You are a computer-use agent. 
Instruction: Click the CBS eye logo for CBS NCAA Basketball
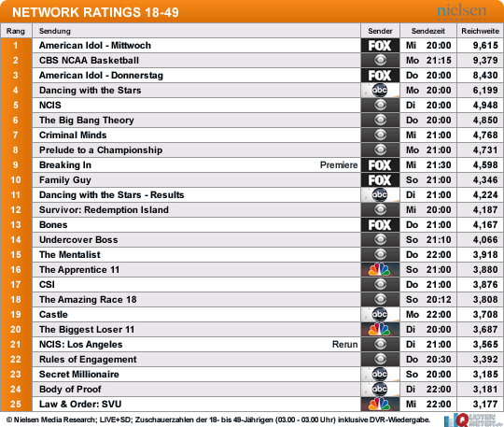380,60
